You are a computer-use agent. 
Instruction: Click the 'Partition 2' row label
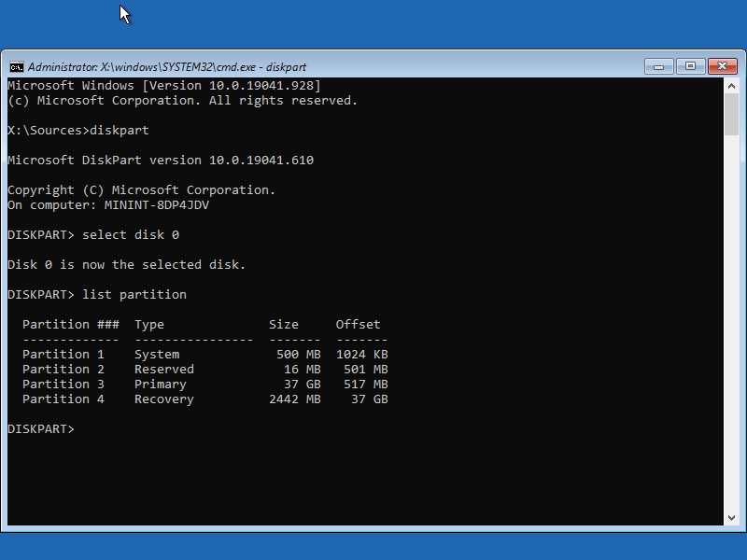(63, 369)
